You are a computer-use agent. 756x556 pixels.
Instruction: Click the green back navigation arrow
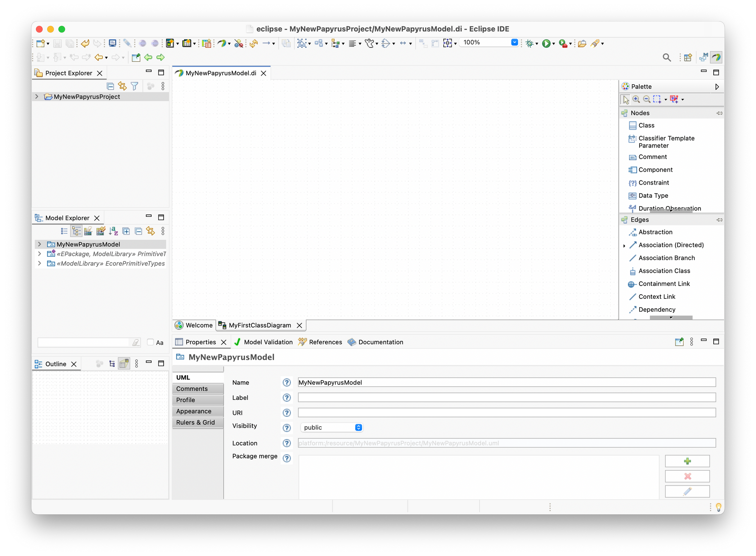click(148, 57)
